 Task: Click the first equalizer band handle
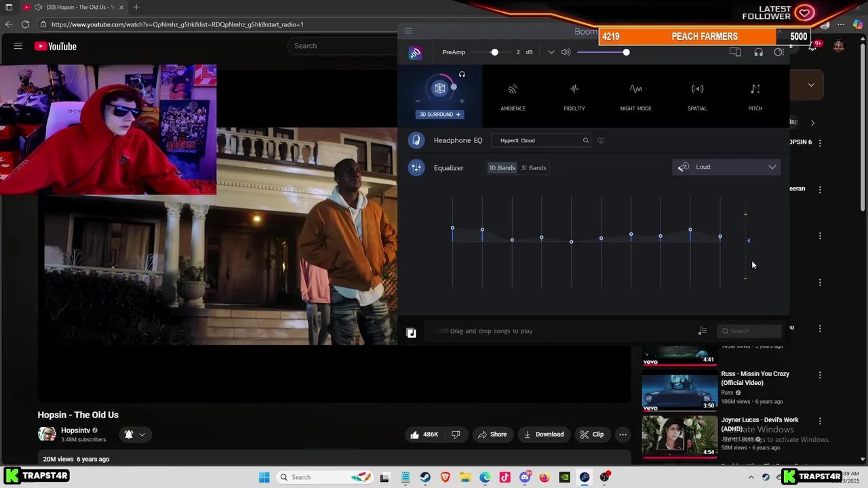pyautogui.click(x=452, y=228)
